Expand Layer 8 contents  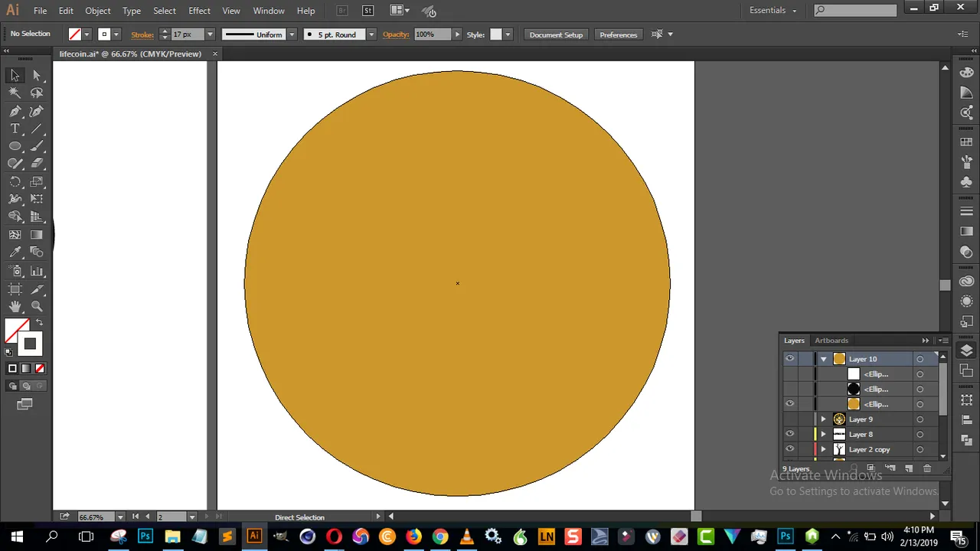824,435
